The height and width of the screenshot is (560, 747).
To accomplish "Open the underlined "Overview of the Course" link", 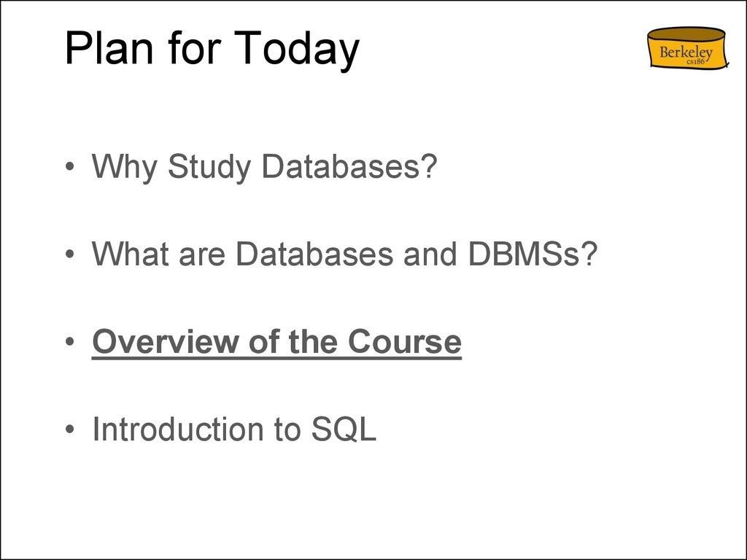I will coord(276,342).
